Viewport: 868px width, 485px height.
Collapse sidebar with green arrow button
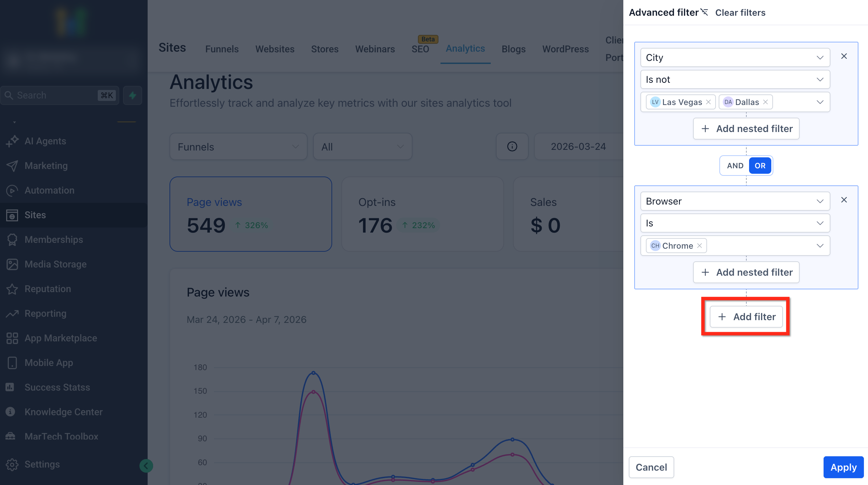(146, 466)
